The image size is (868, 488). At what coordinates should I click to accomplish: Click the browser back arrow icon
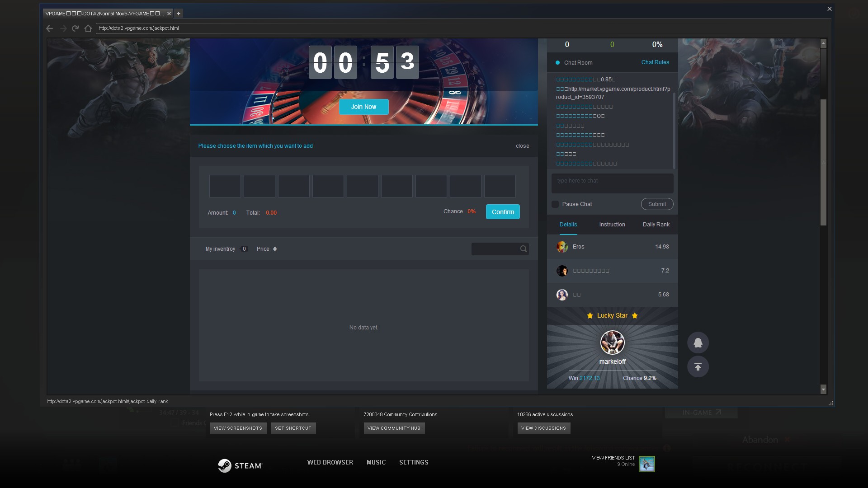coord(50,28)
